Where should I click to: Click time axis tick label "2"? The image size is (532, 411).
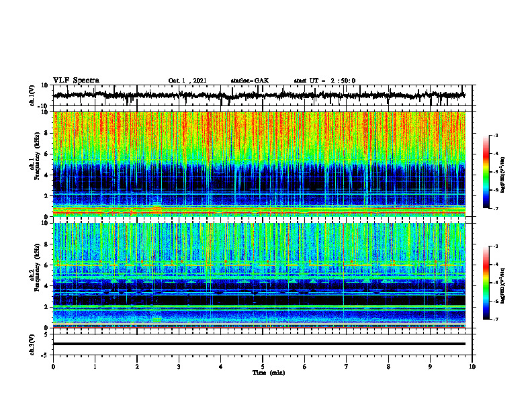pyautogui.click(x=137, y=367)
